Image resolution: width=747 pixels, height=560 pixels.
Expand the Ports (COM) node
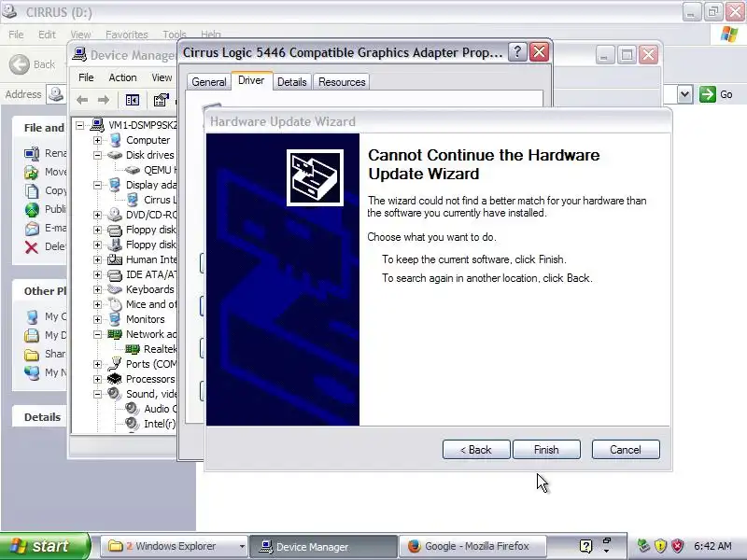(x=97, y=364)
